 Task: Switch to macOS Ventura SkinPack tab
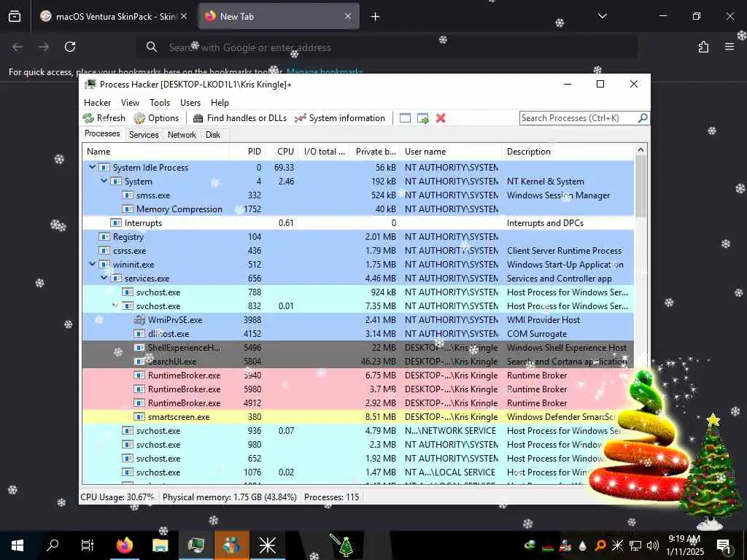[x=113, y=17]
